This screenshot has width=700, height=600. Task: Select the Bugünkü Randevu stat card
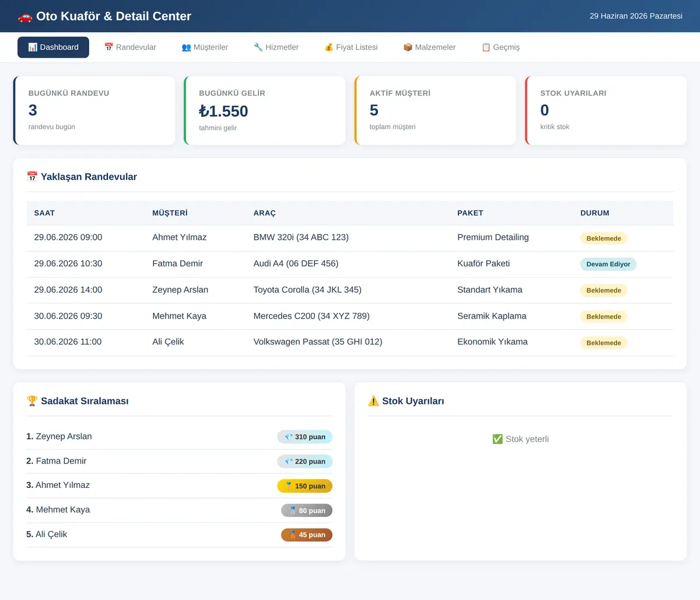click(x=94, y=110)
